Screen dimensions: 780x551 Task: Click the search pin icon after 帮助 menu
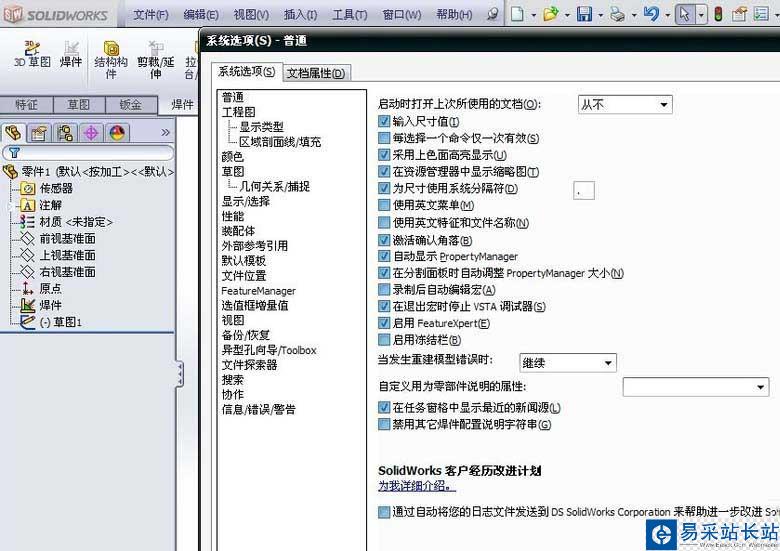(492, 14)
